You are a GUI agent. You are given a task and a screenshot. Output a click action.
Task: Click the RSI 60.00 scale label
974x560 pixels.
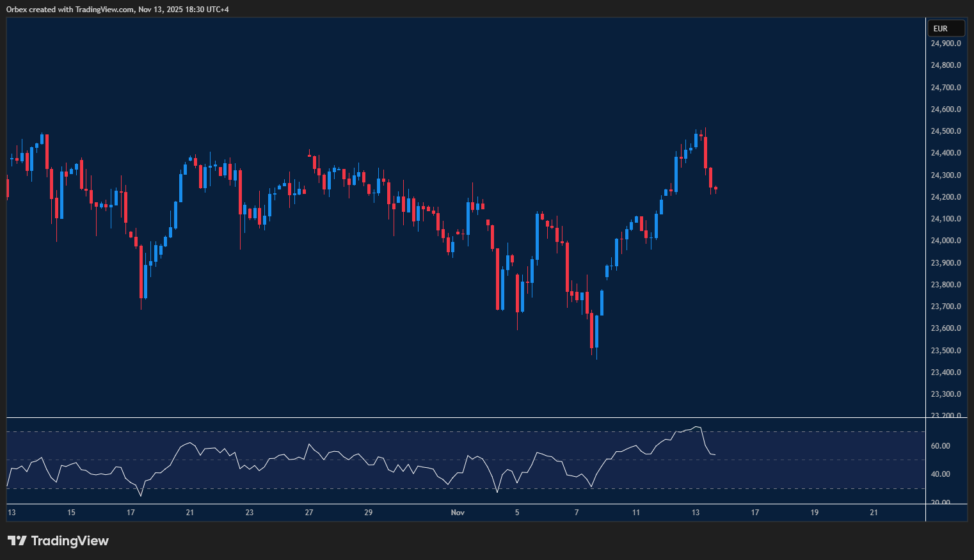(x=940, y=446)
